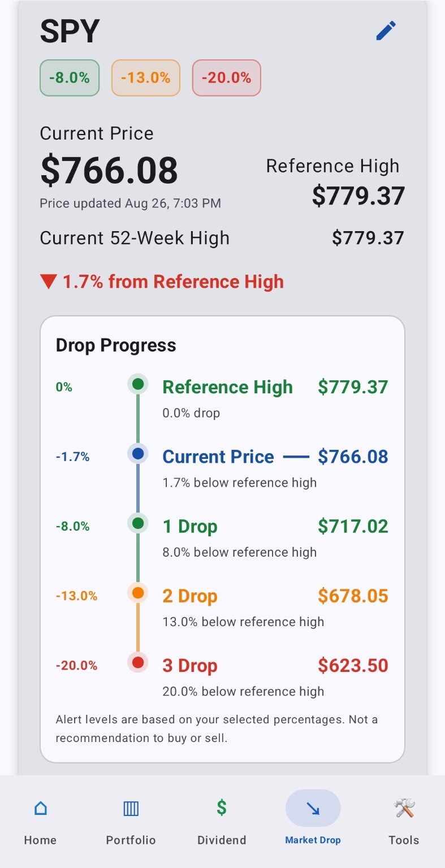Select the red -20.0% alert chip

(227, 77)
